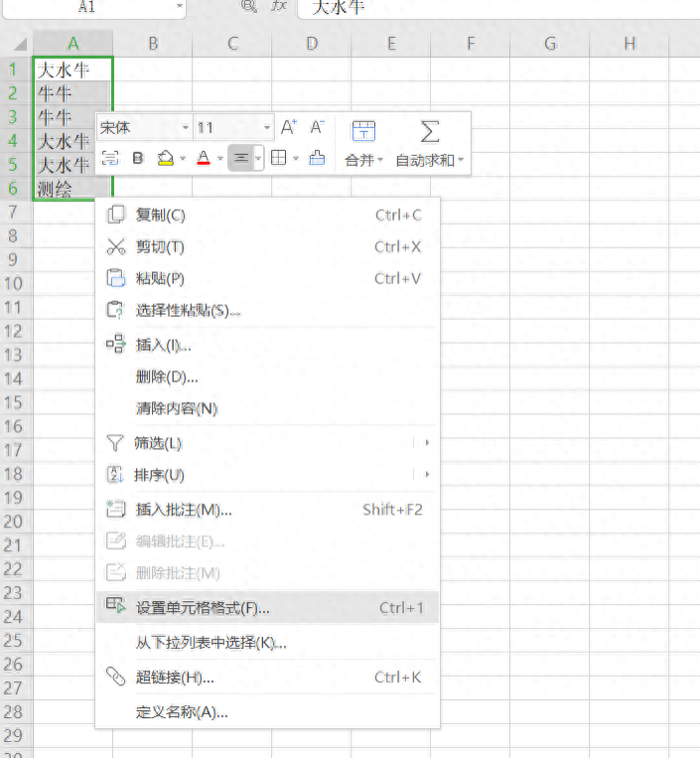Click the merge cells icon

pyautogui.click(x=363, y=131)
